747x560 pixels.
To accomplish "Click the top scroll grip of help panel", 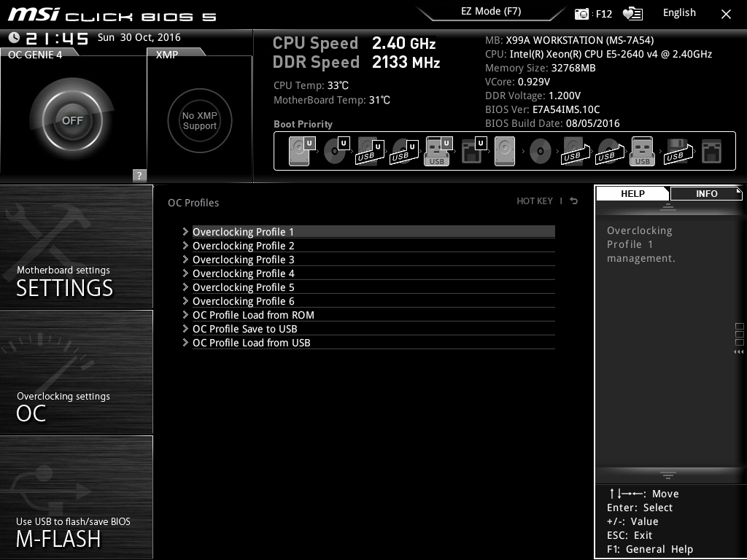I will (668, 206).
